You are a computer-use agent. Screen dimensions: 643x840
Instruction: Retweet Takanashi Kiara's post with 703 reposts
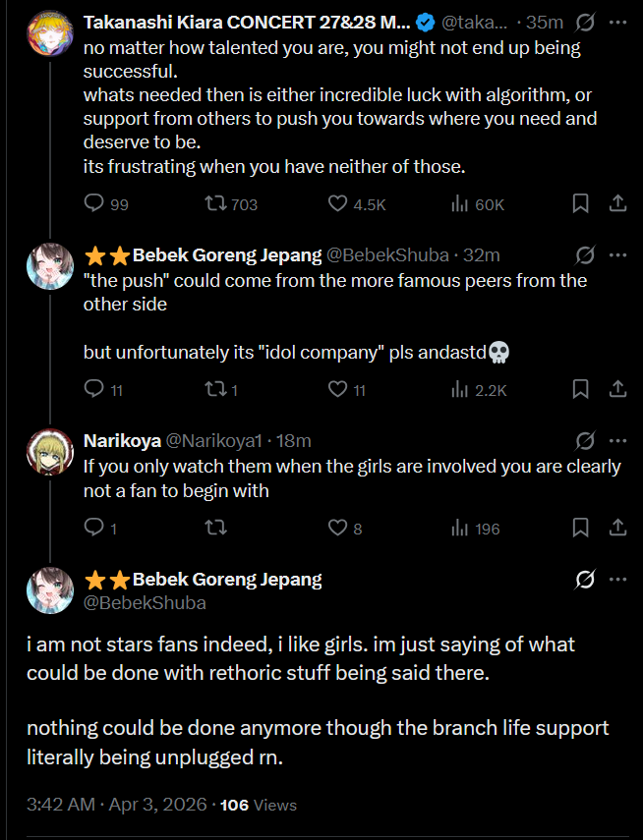(216, 203)
